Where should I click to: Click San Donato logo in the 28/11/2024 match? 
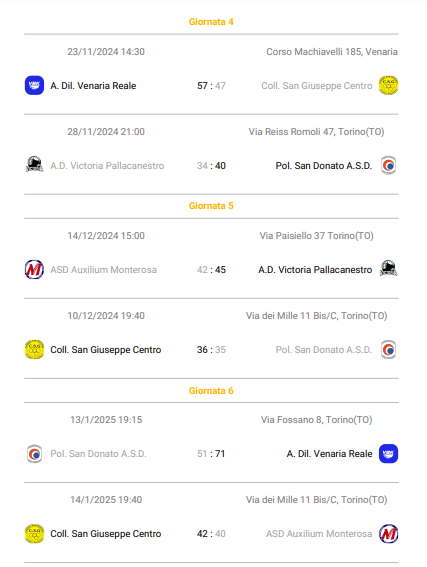(388, 165)
